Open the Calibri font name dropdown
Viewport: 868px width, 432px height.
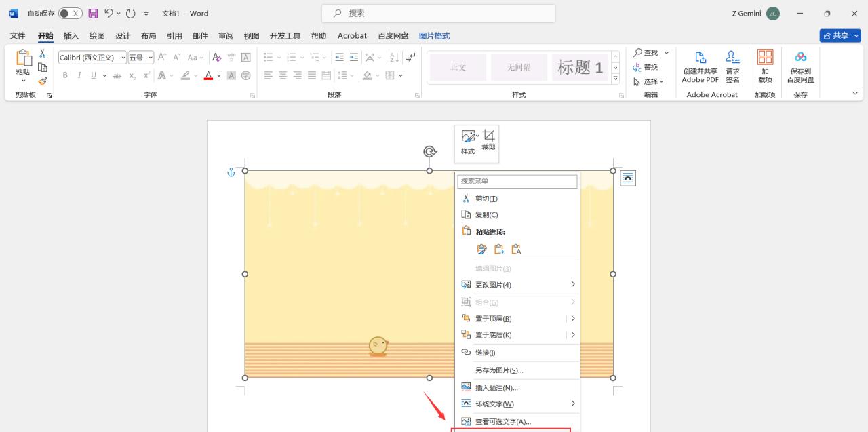pyautogui.click(x=123, y=58)
